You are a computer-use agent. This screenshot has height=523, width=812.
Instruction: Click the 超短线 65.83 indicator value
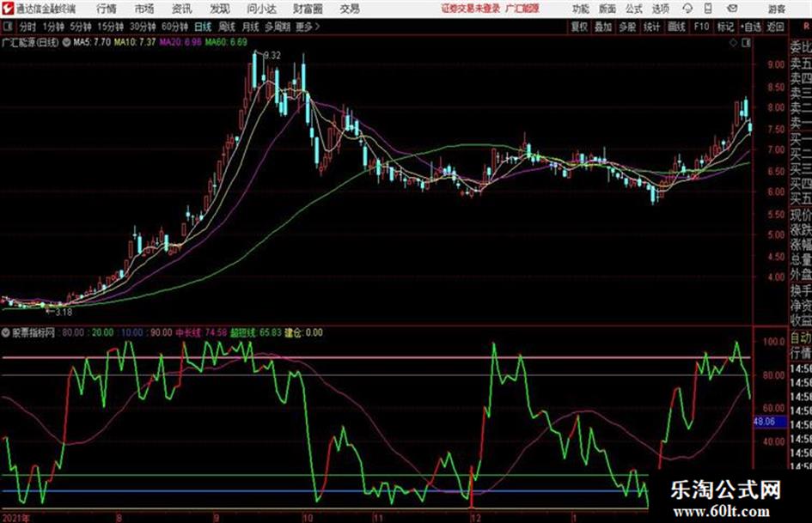[256, 332]
